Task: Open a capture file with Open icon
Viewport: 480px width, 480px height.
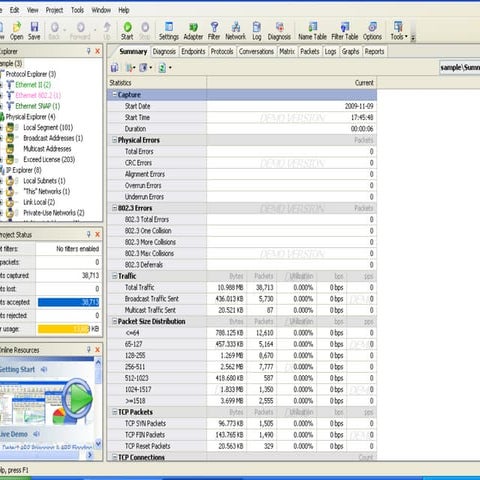Action: click(16, 31)
